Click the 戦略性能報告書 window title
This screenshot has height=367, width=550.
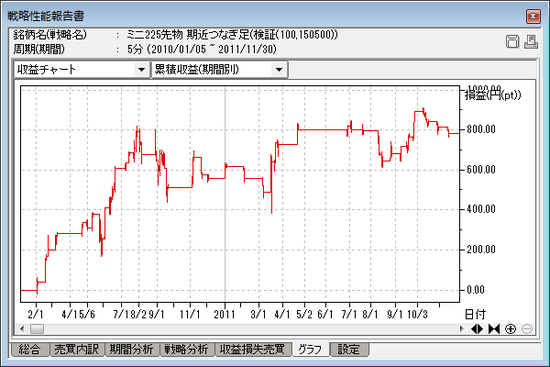(x=46, y=16)
